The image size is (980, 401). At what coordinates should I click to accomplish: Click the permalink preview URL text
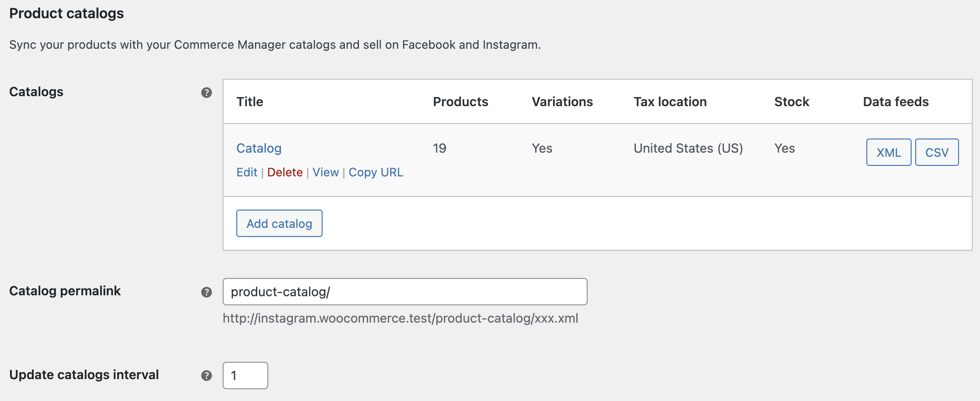400,318
